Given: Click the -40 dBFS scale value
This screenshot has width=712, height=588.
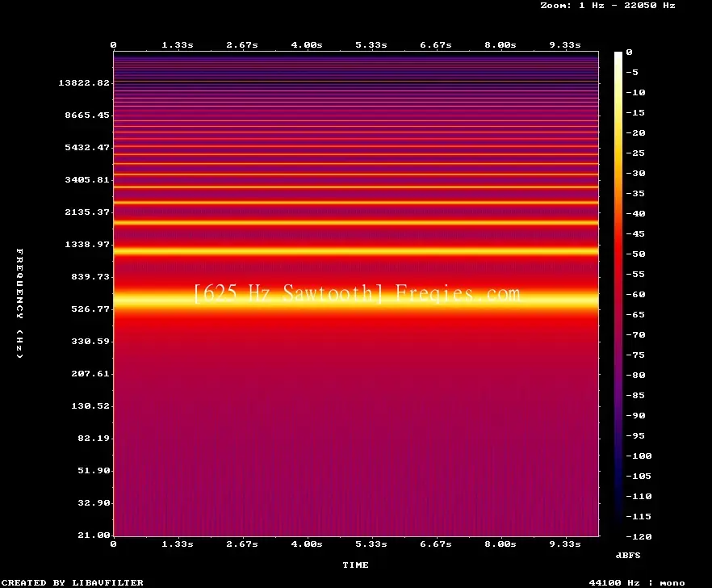Looking at the screenshot, I should [x=635, y=213].
